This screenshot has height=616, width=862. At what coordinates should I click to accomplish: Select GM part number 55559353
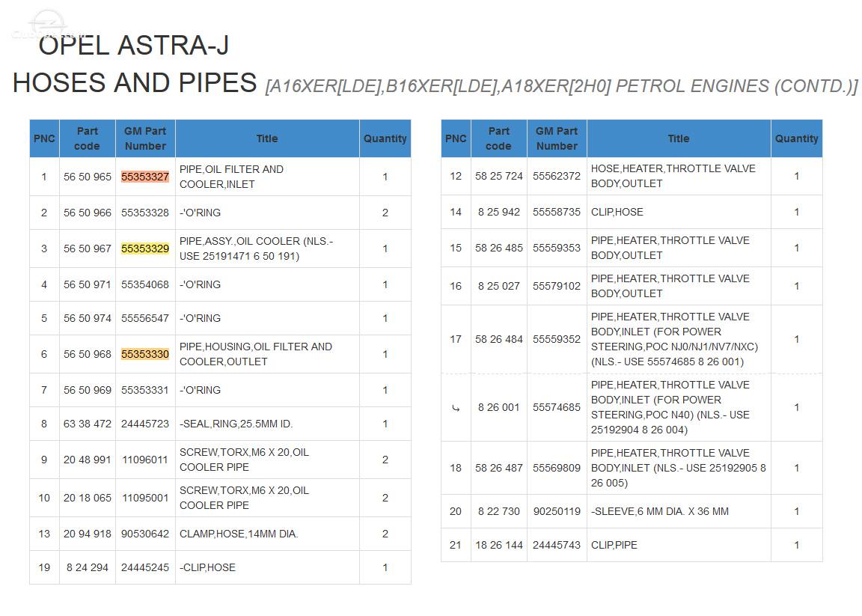557,248
